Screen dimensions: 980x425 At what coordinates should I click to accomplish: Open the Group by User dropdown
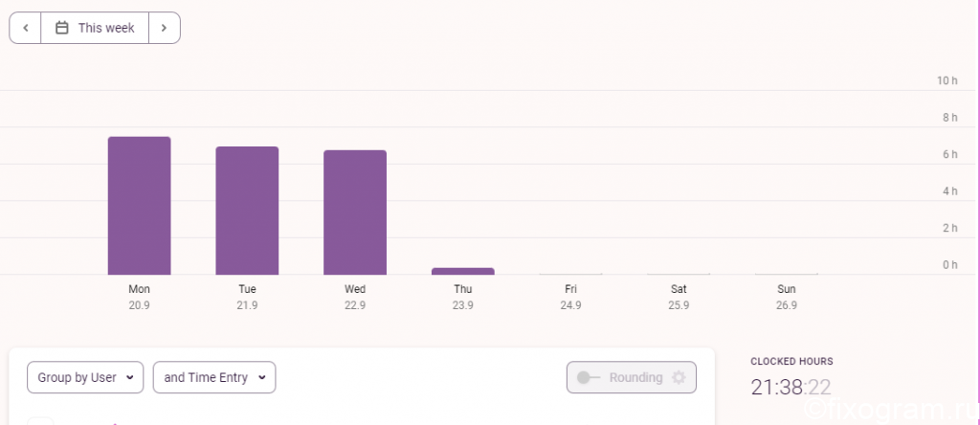[85, 377]
